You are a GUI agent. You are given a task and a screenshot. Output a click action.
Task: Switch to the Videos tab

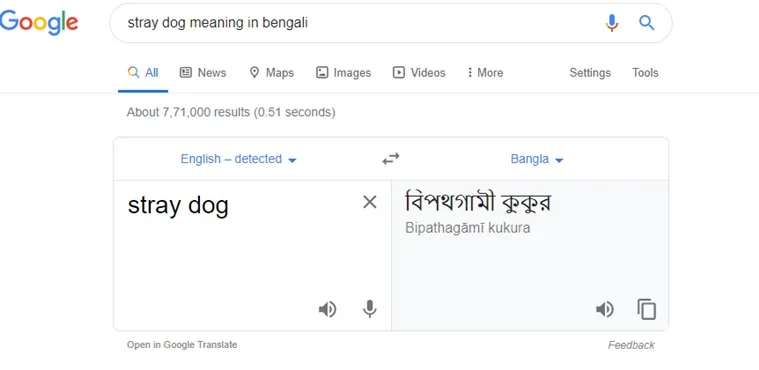pyautogui.click(x=419, y=73)
